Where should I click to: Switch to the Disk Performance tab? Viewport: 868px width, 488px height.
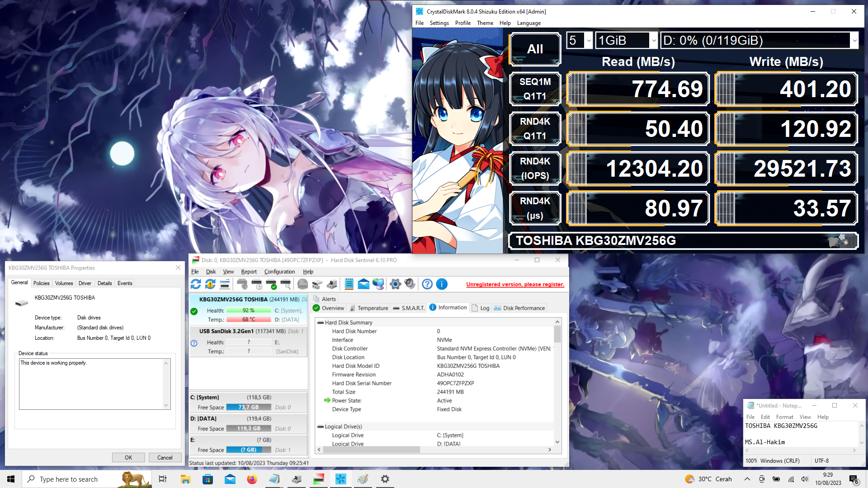(519, 308)
